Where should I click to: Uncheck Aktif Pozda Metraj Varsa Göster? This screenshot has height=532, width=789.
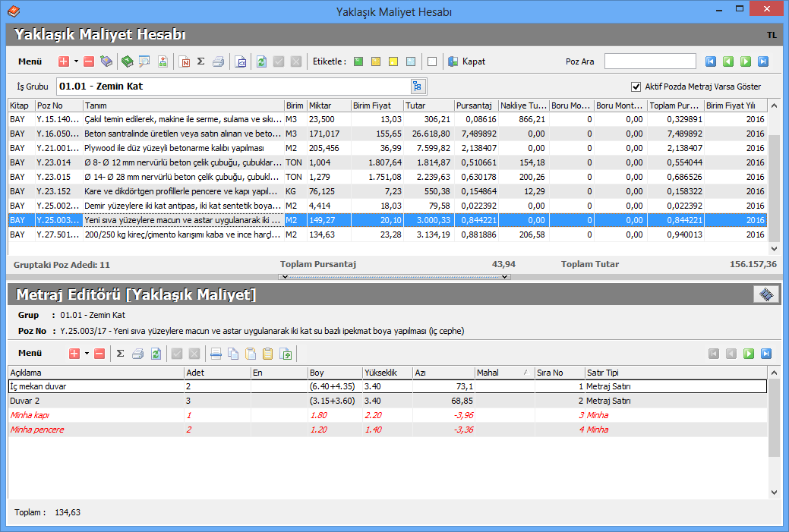click(636, 87)
